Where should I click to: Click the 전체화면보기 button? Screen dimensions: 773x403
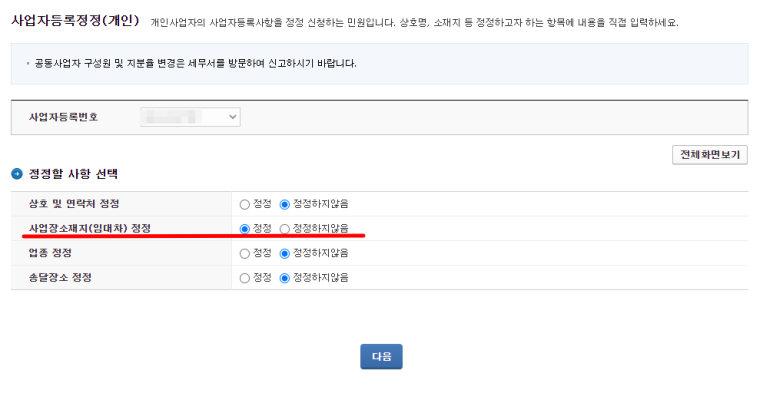(710, 155)
